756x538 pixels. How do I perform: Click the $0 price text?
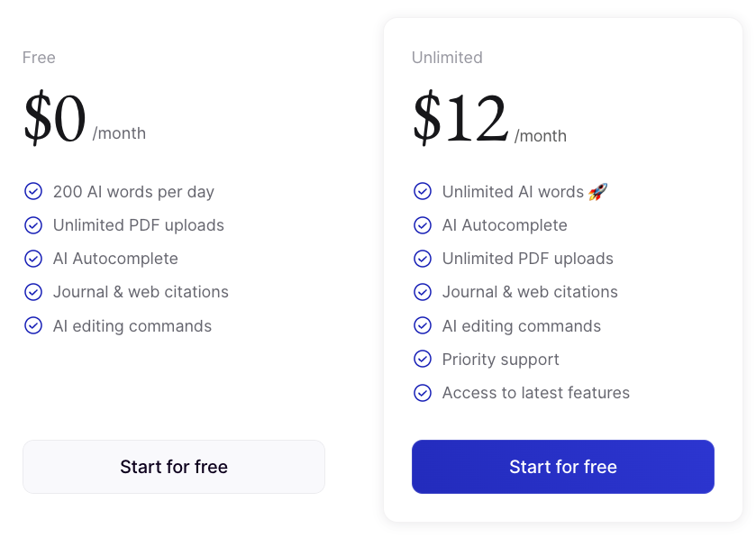click(55, 120)
